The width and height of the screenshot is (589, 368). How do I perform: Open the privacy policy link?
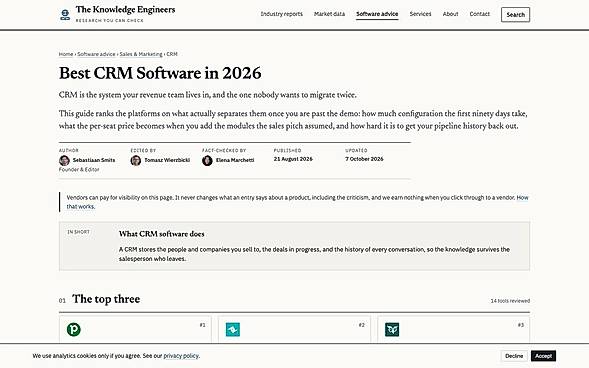pos(181,356)
